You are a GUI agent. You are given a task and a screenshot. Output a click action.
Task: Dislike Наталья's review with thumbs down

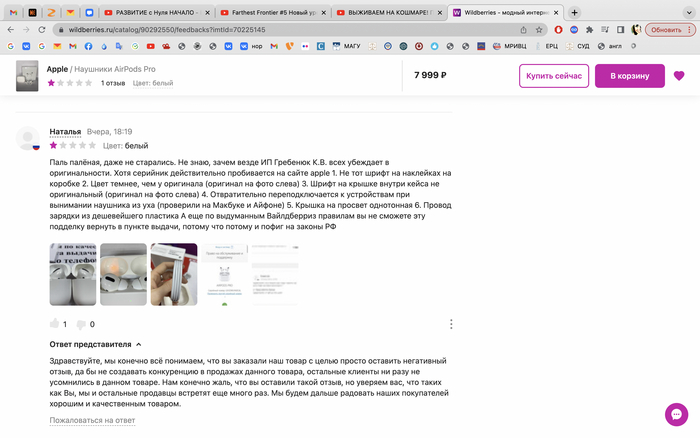click(81, 325)
